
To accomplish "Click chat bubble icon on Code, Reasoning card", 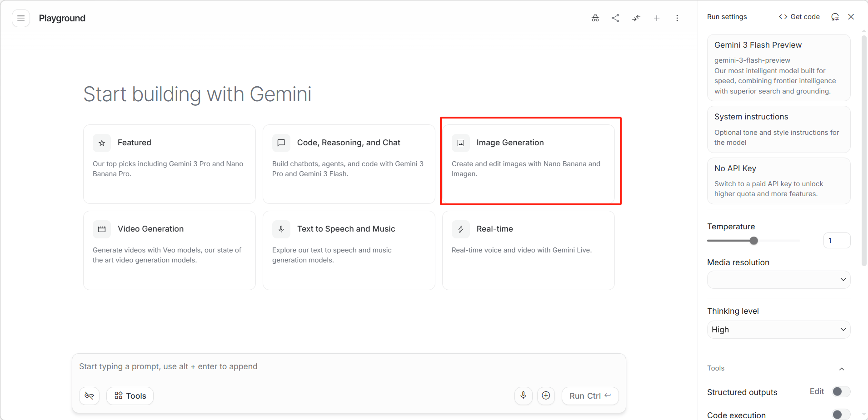I will [x=281, y=143].
